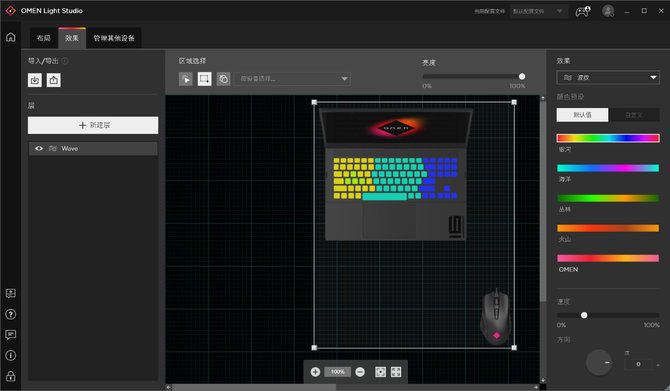
Task: Choose the OMEN color gradient preset
Action: point(608,258)
